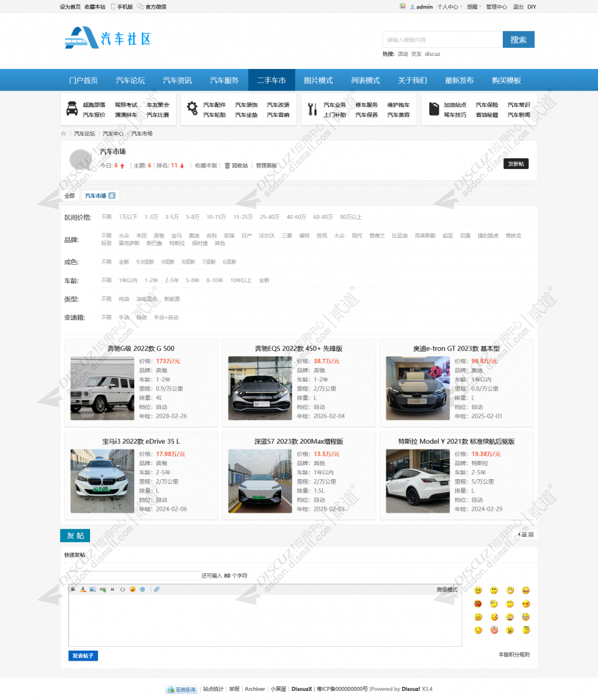
Task: Open the 奥迪e-tron GT 2023款 photo
Action: 418,388
